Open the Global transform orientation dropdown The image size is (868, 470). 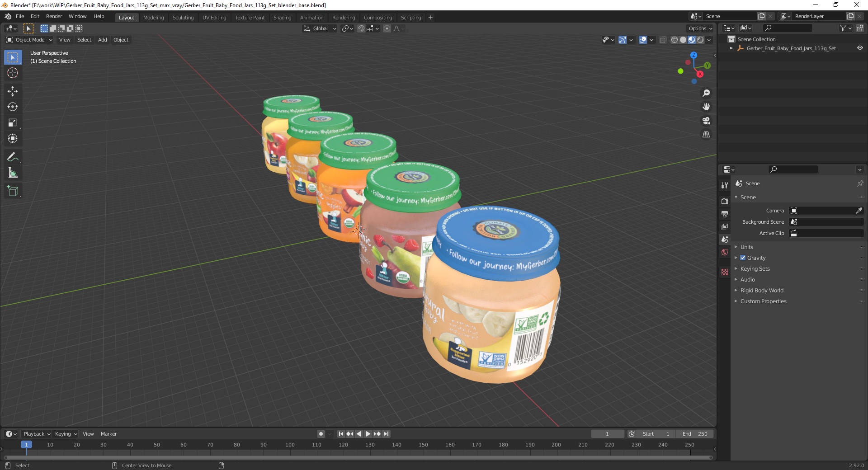click(x=320, y=28)
